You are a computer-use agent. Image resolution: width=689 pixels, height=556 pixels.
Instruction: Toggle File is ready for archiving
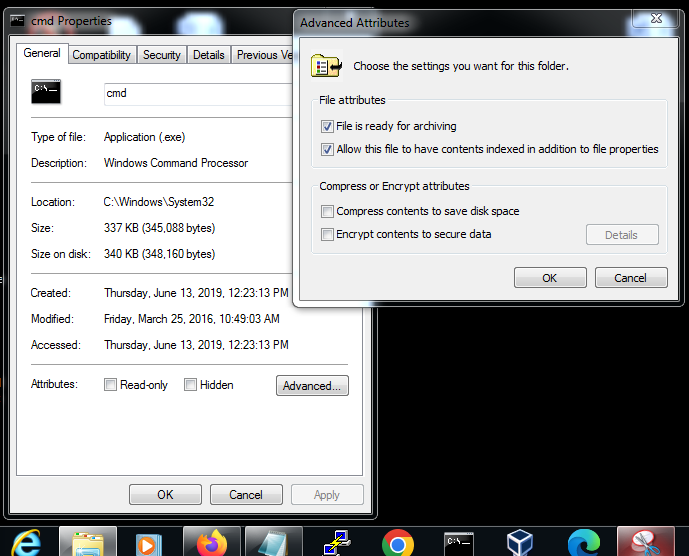[x=327, y=127]
